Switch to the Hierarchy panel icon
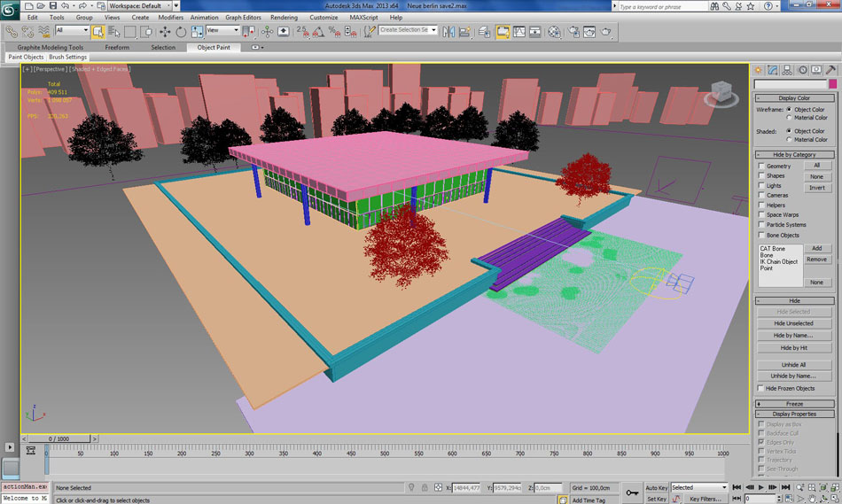Viewport: 842px width, 504px height. [x=788, y=70]
